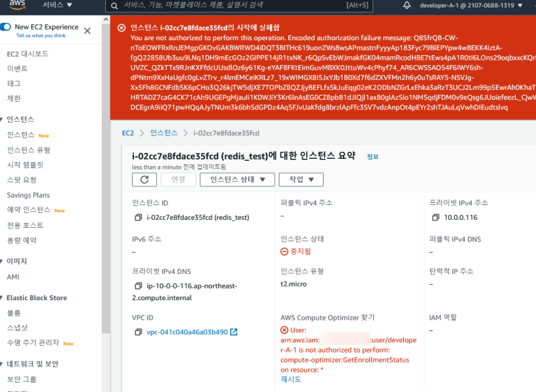Open AMI sidebar item
This screenshot has height=392, width=536.
click(x=13, y=277)
